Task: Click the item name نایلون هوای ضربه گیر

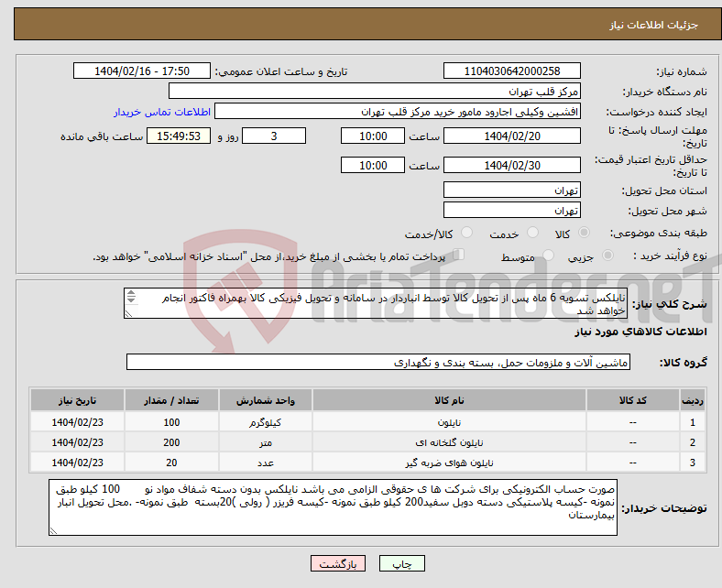Action: 449,463
